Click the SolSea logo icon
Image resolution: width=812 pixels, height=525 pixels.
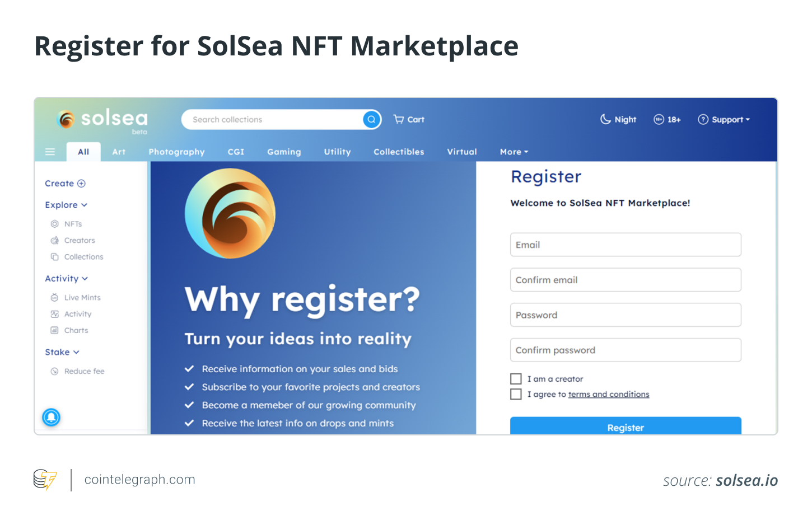[66, 119]
